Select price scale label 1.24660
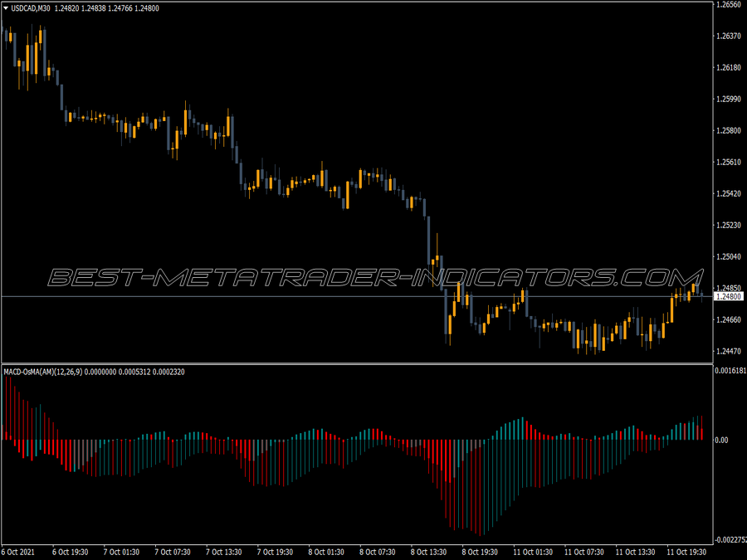Viewport: 747px width, 560px height. (x=729, y=319)
